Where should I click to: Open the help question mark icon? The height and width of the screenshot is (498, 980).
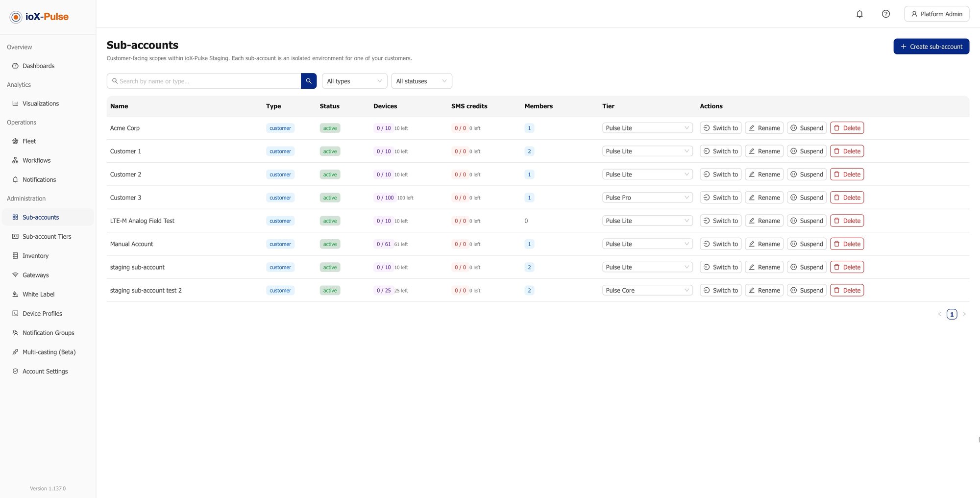(885, 14)
